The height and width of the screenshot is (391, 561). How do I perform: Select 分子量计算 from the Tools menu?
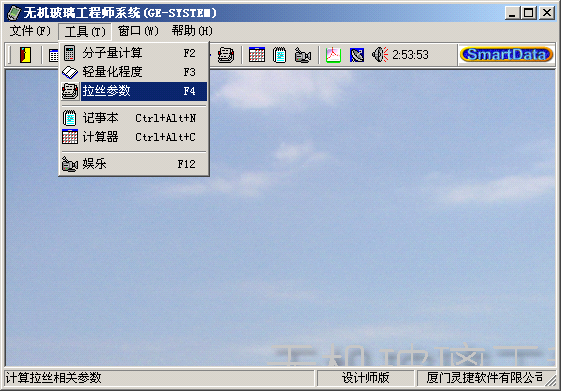click(x=133, y=53)
